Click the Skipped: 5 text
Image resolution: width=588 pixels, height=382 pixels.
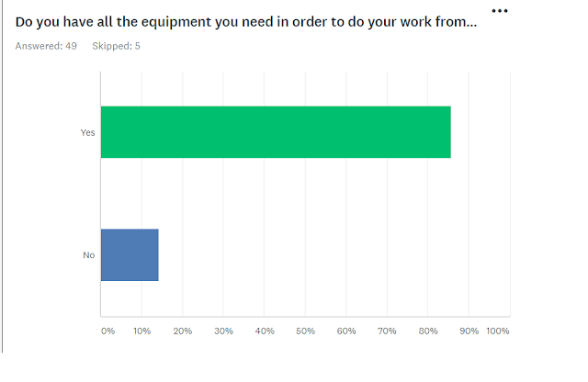pyautogui.click(x=117, y=46)
